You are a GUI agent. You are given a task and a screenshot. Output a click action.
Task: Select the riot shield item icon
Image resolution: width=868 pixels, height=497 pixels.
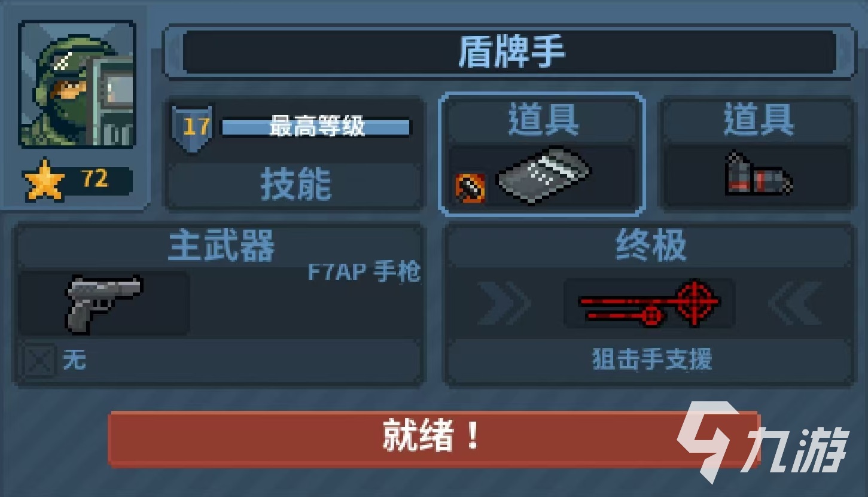tap(543, 174)
